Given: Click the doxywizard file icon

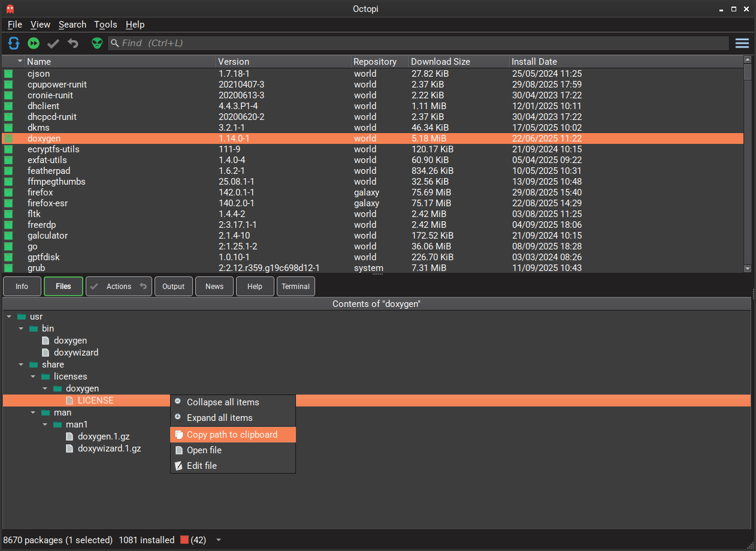Looking at the screenshot, I should pyautogui.click(x=46, y=353).
